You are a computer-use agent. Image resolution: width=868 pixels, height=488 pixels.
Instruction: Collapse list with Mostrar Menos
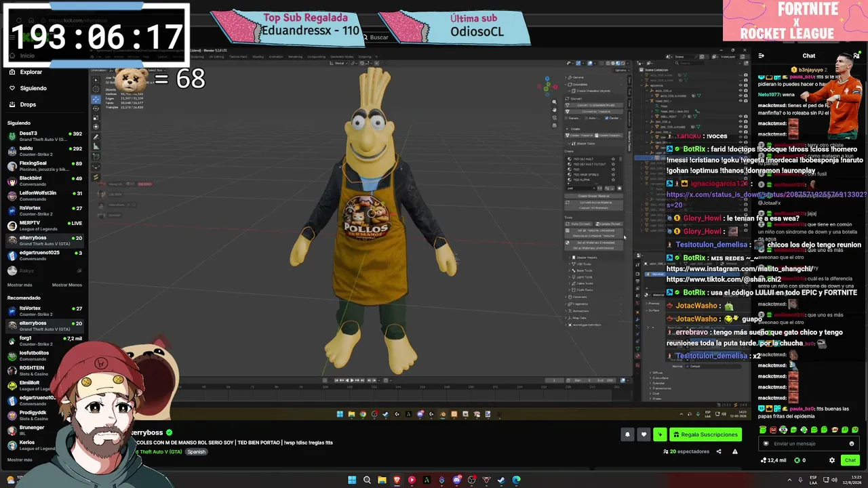[67, 285]
